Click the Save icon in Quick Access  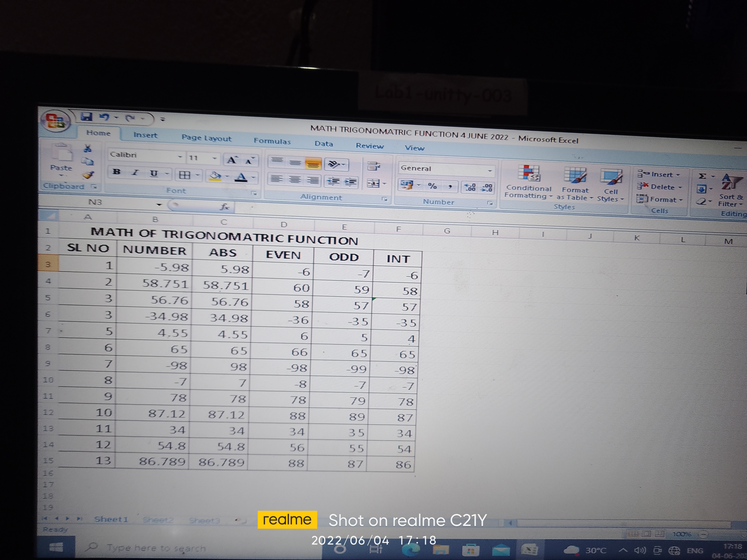point(86,117)
